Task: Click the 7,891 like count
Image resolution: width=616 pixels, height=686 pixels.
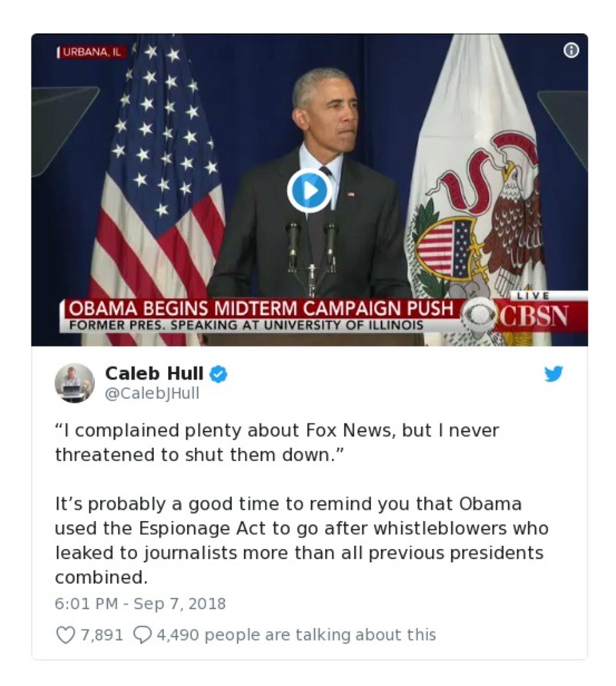Action: click(x=102, y=634)
